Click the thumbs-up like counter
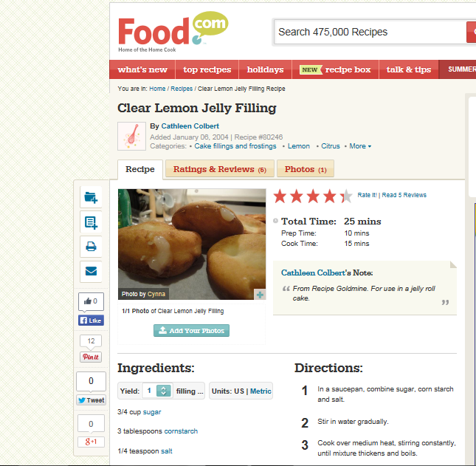Viewport: 476px width, 466px height. pyautogui.click(x=91, y=301)
